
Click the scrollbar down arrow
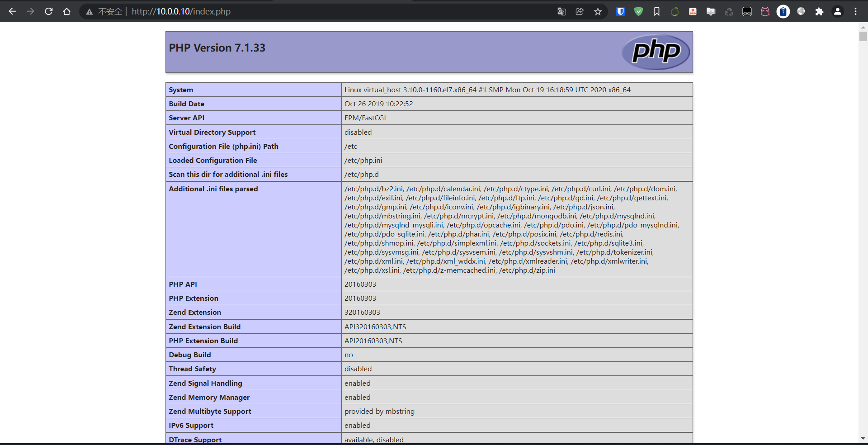click(x=863, y=438)
